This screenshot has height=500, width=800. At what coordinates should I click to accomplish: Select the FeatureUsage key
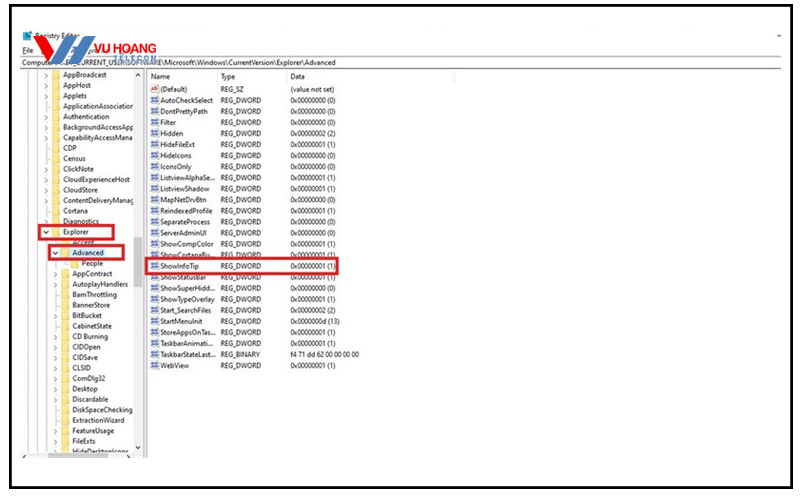point(92,430)
